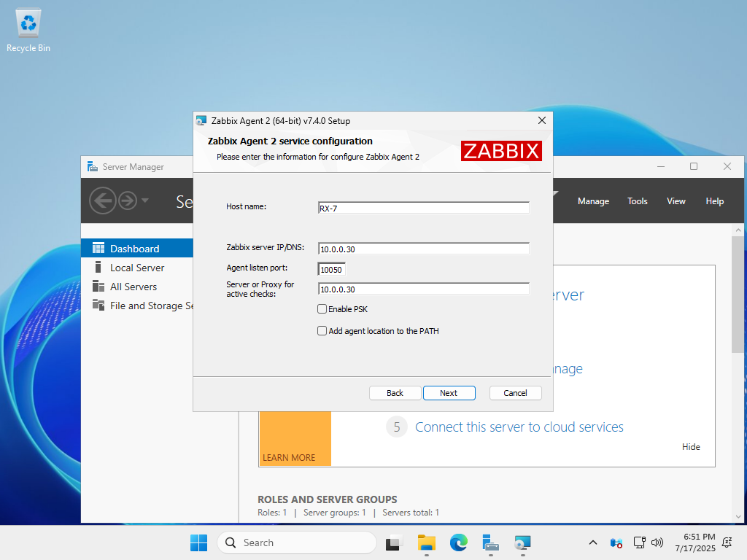Open the Tools menu in Server Manager
This screenshot has height=560, width=747.
637,201
